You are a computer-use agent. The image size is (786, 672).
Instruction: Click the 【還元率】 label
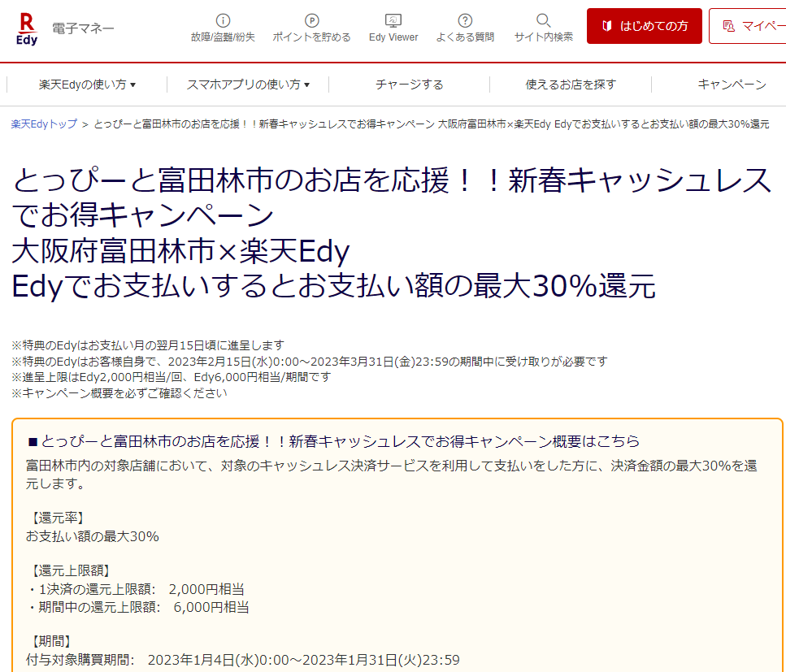[57, 518]
